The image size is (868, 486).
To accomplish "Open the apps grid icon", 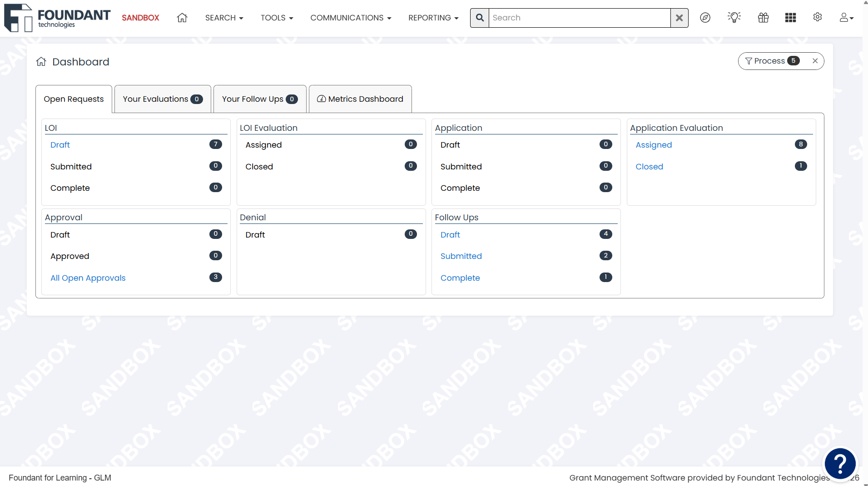I will click(790, 18).
